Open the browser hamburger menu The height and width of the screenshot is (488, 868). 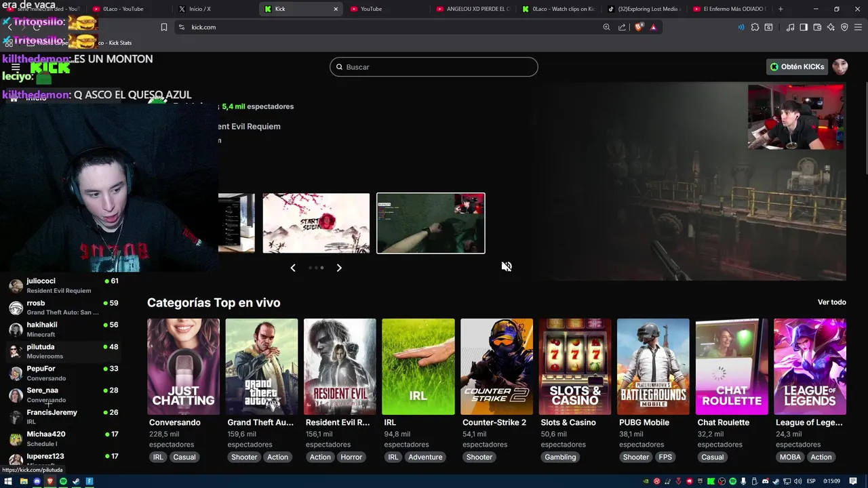pyautogui.click(x=858, y=27)
